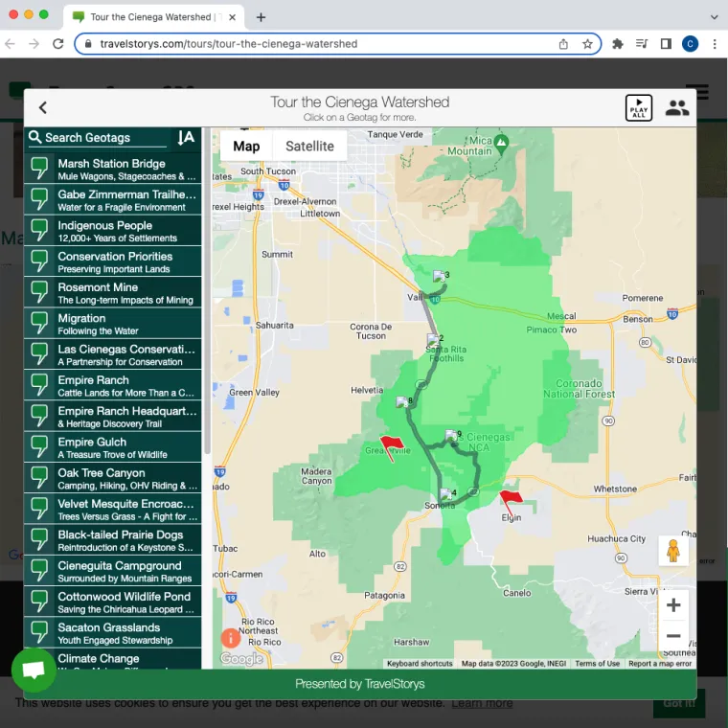Screen dimensions: 728x728
Task: Open Gabe Zimmerman Trailhead geotag
Action: pos(113,200)
